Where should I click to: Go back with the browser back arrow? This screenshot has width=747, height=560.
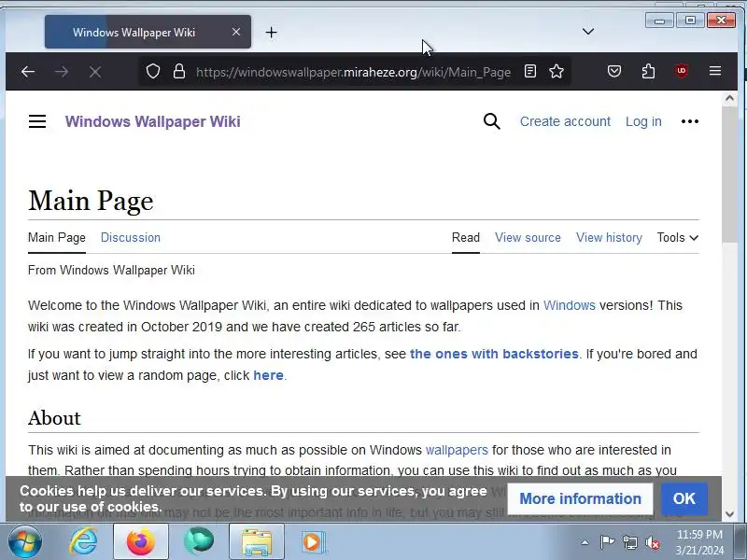coord(28,72)
